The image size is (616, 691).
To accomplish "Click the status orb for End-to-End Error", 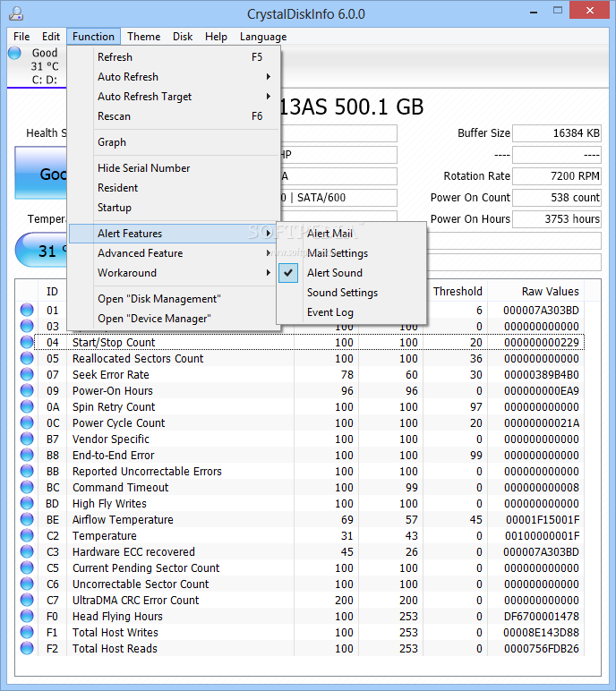I will pyautogui.click(x=27, y=455).
